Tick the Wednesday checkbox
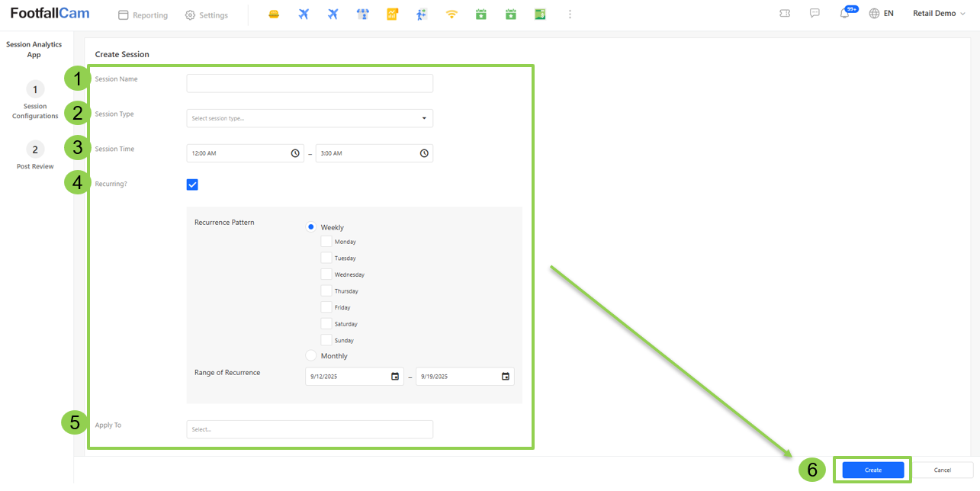 [x=326, y=274]
